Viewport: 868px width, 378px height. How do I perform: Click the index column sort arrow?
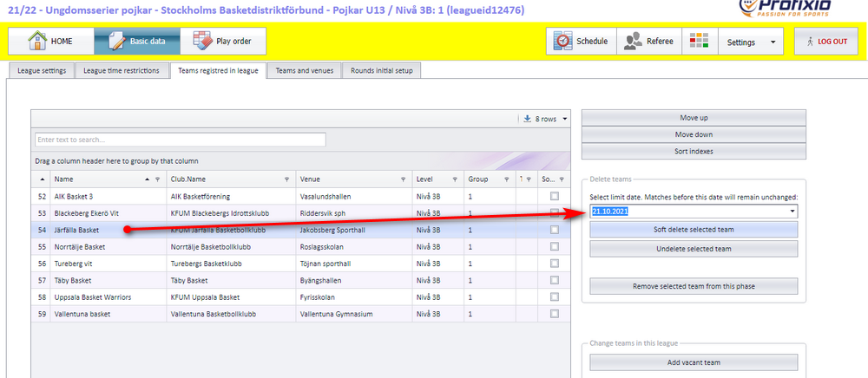[x=43, y=179]
